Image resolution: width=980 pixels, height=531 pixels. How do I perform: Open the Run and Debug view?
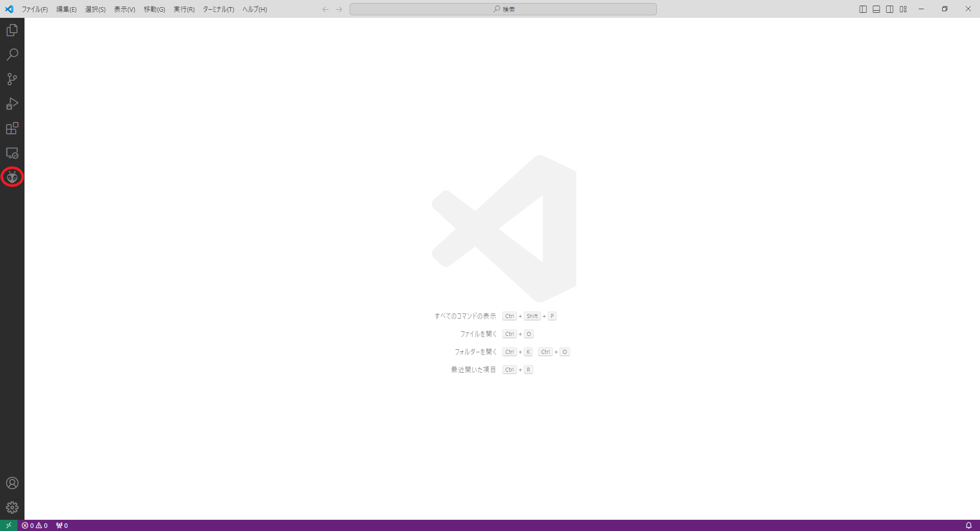pyautogui.click(x=12, y=104)
